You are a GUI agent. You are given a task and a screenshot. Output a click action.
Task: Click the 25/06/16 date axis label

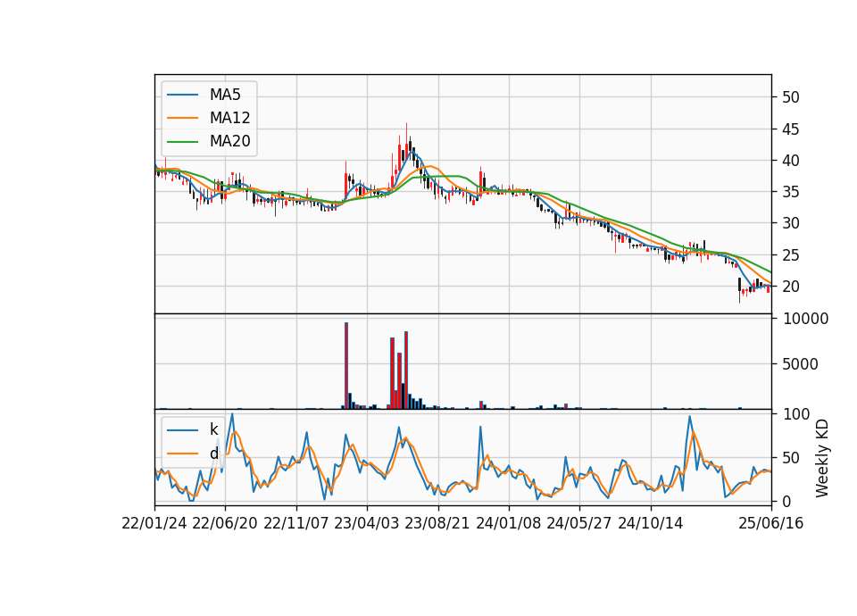(771, 523)
